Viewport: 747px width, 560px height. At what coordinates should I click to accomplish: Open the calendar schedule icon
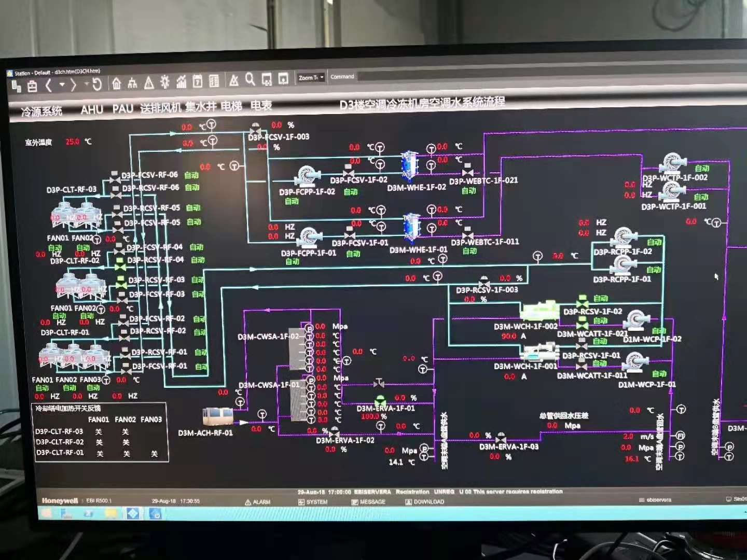pos(198,81)
